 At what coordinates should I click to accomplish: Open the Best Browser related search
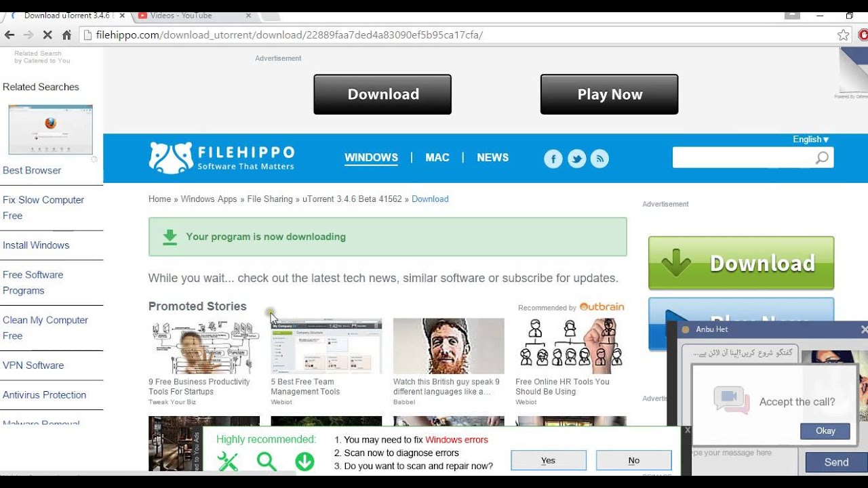32,170
